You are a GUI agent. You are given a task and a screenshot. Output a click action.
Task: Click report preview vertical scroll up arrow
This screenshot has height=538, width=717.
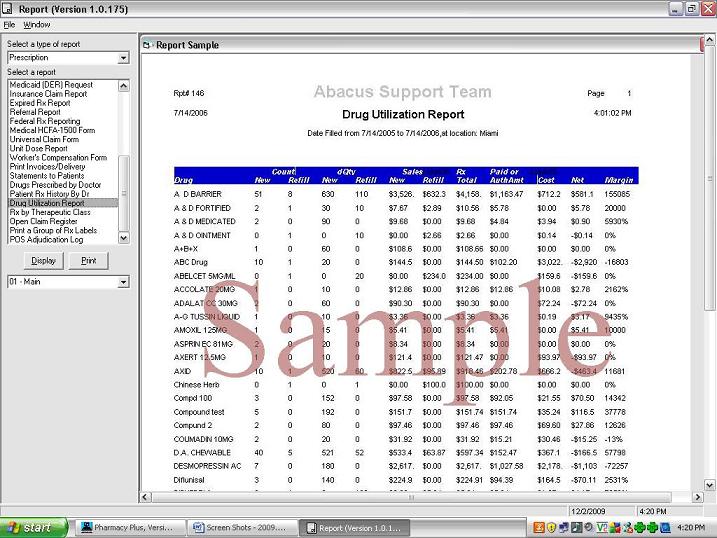[x=709, y=40]
